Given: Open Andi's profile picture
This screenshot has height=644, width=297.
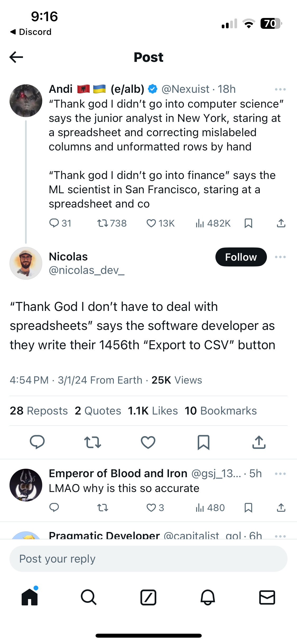Looking at the screenshot, I should (x=26, y=101).
